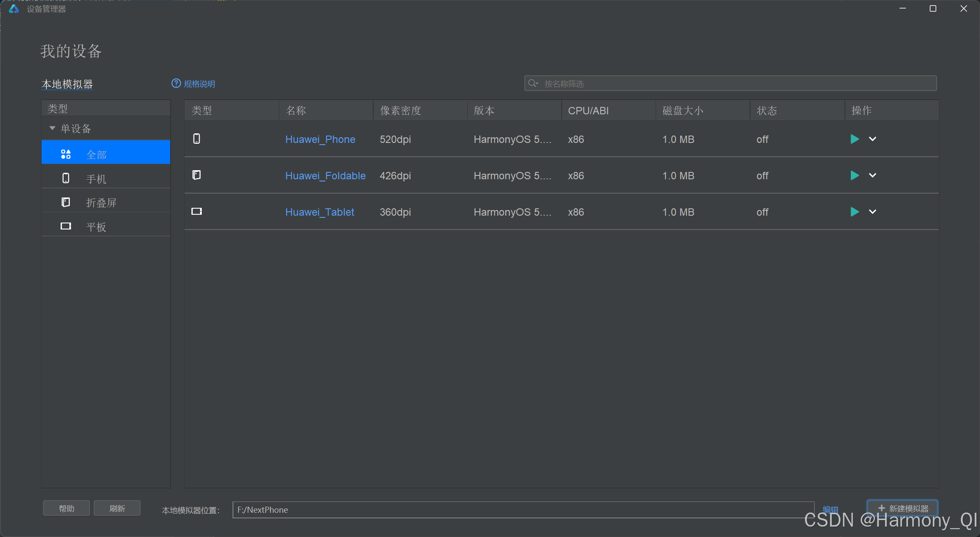Click the phone type icon in the Huawei_Phone row
Viewport: 980px width, 537px height.
pyautogui.click(x=197, y=139)
